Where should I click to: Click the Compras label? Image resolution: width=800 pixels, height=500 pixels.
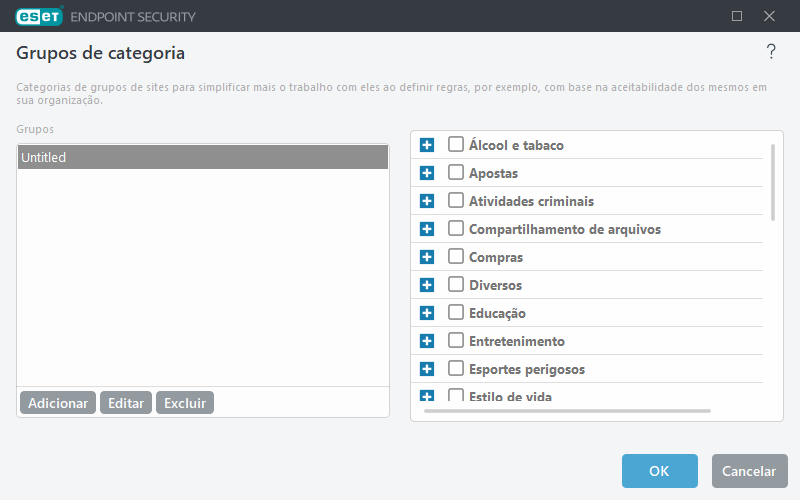(x=496, y=257)
